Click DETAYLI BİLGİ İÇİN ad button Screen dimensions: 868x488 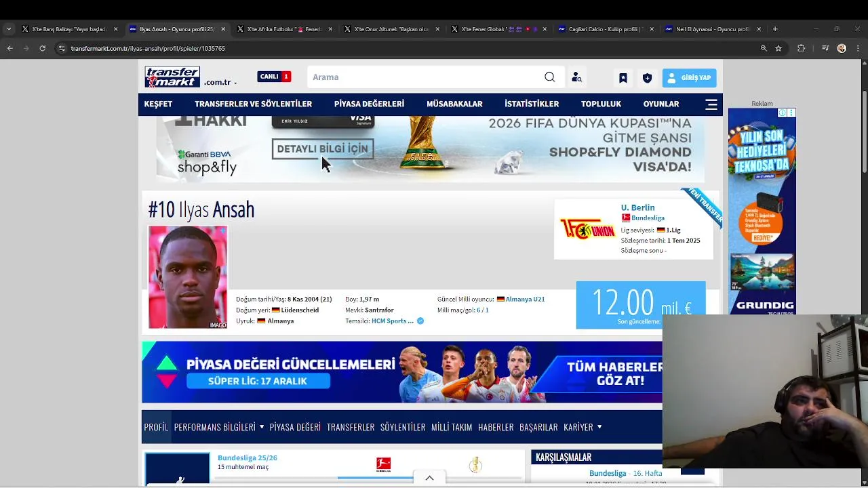click(x=323, y=149)
